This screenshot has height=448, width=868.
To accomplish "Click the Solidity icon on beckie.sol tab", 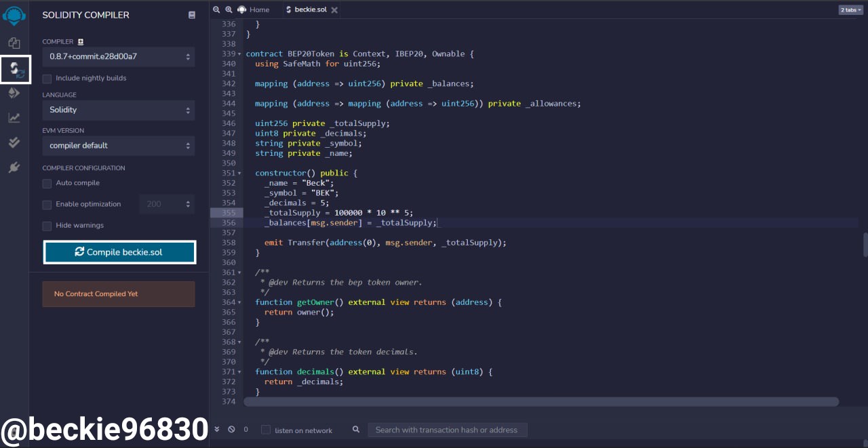I will 289,9.
